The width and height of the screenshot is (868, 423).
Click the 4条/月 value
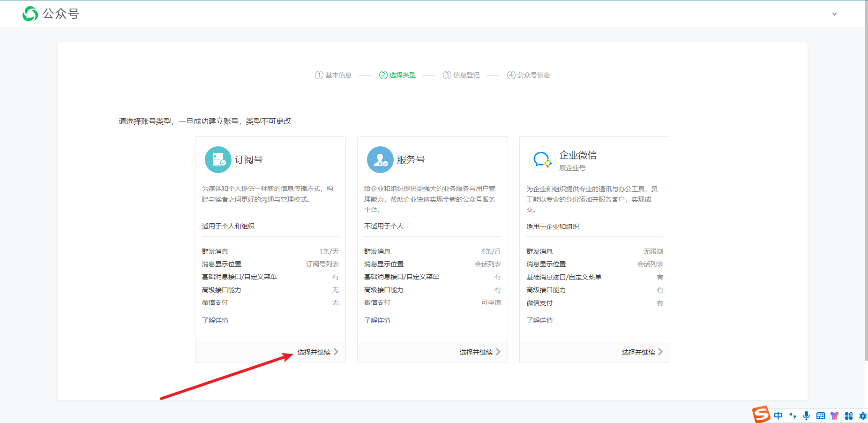(x=491, y=251)
